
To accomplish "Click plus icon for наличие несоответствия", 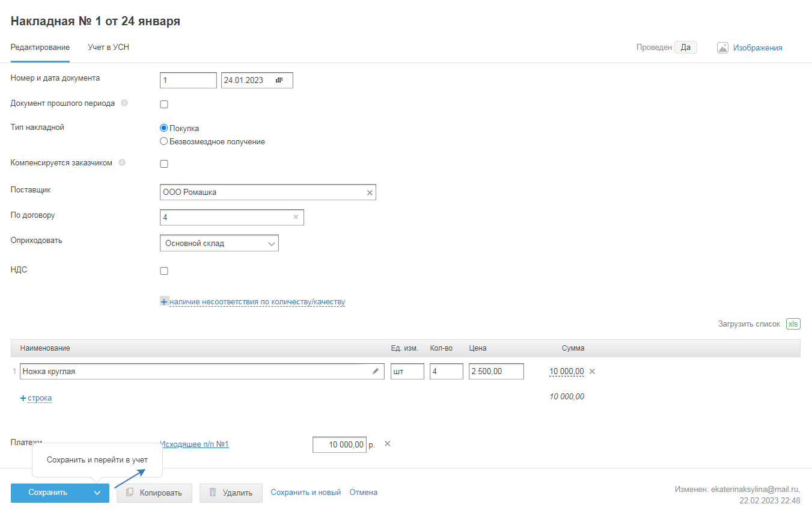I will (x=164, y=301).
